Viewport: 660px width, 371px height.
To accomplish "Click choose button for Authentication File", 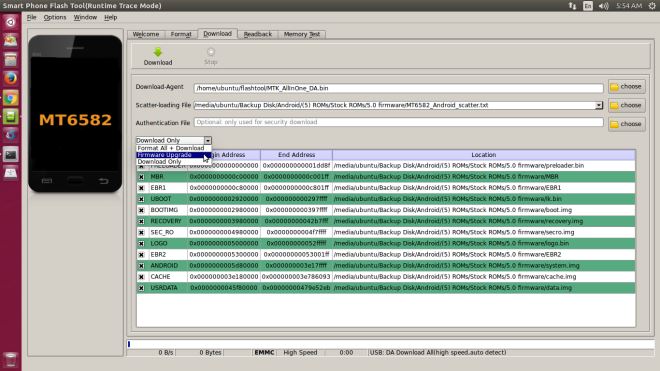I will point(627,124).
